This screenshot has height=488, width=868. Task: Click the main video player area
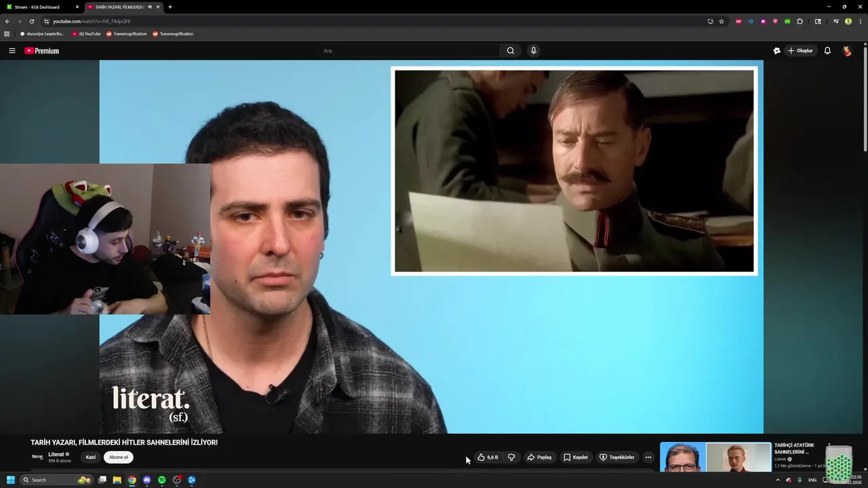(x=431, y=247)
